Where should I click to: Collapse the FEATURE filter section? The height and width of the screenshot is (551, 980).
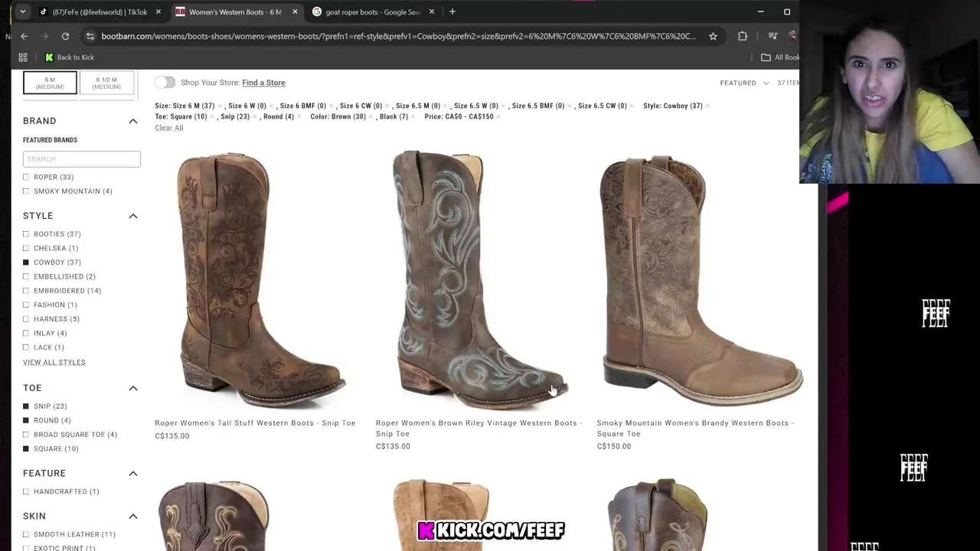pyautogui.click(x=133, y=473)
